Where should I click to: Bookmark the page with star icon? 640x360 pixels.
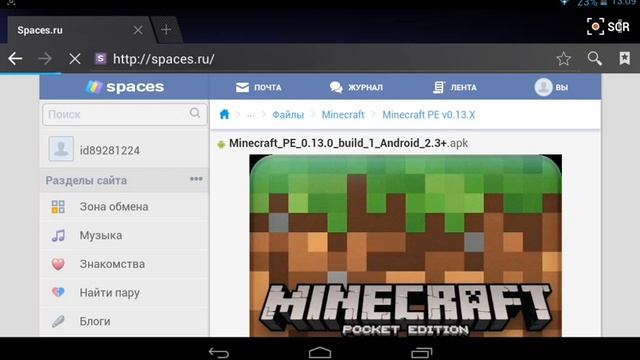tap(563, 59)
